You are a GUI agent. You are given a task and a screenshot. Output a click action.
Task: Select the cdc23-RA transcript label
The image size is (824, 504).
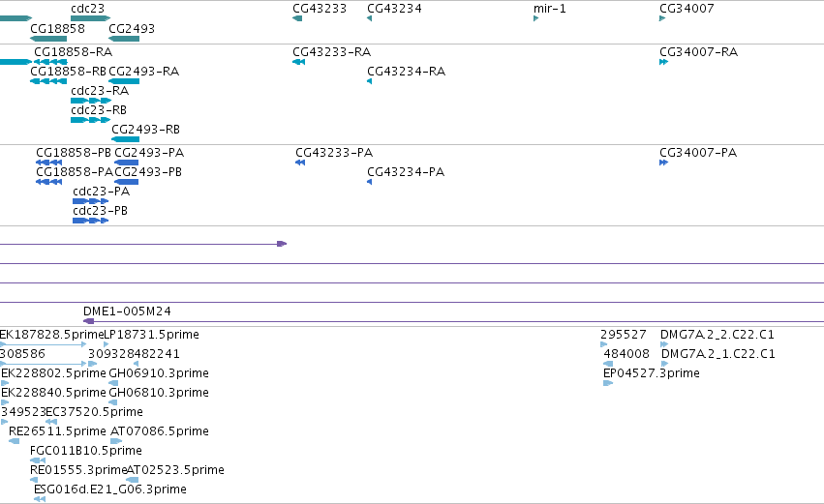100,91
